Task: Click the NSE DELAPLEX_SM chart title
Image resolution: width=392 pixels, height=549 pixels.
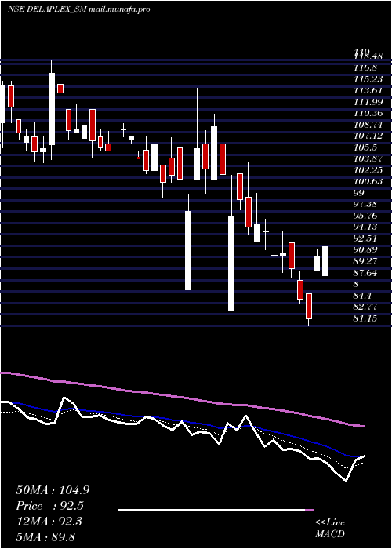Action: coord(78,9)
